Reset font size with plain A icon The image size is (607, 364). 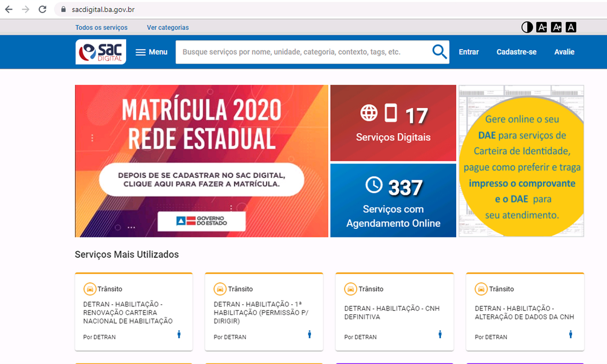tap(571, 27)
